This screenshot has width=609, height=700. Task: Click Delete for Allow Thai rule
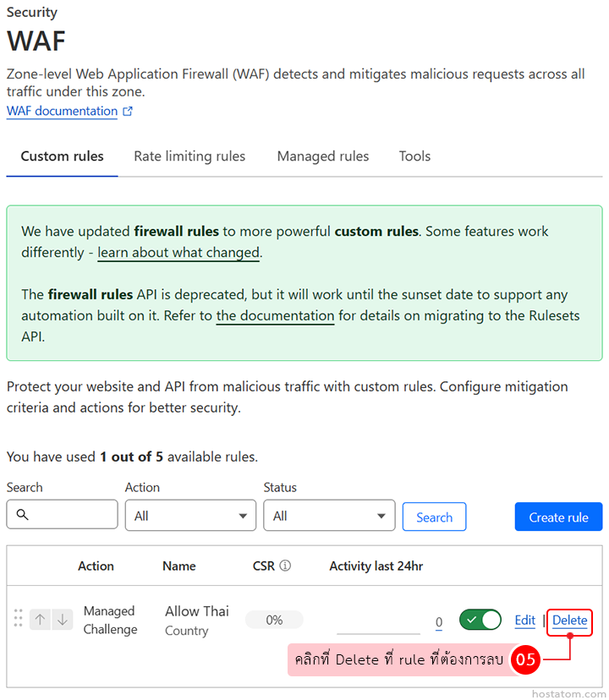pyautogui.click(x=569, y=621)
